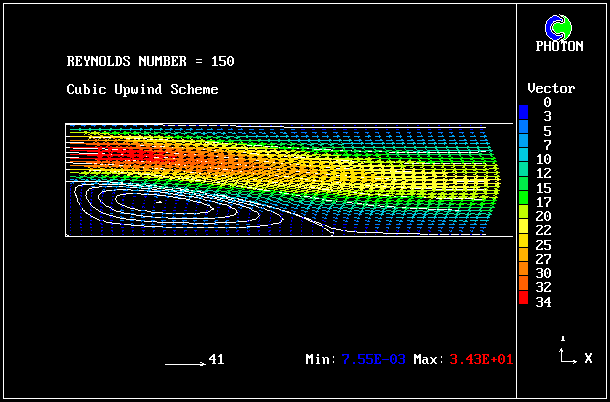Select the Cubic Upwind Scheme caption
The image size is (610, 402).
(x=142, y=89)
